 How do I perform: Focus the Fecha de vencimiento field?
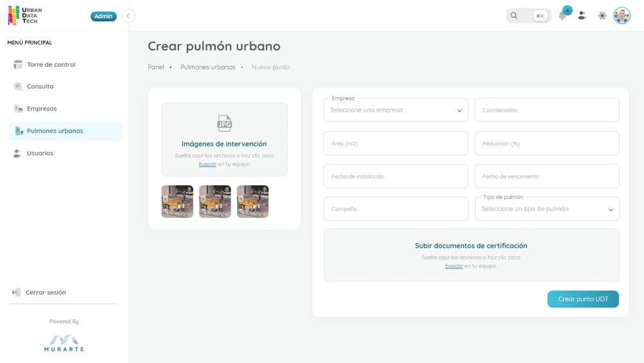(x=547, y=176)
